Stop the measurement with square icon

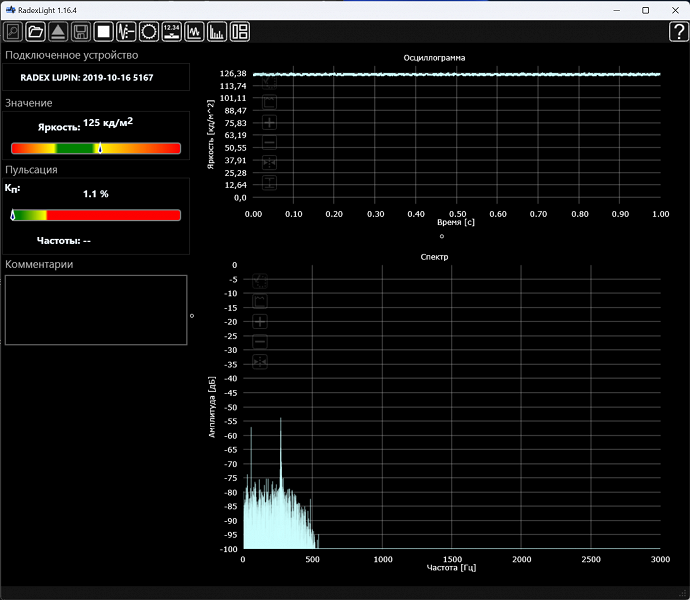(103, 31)
